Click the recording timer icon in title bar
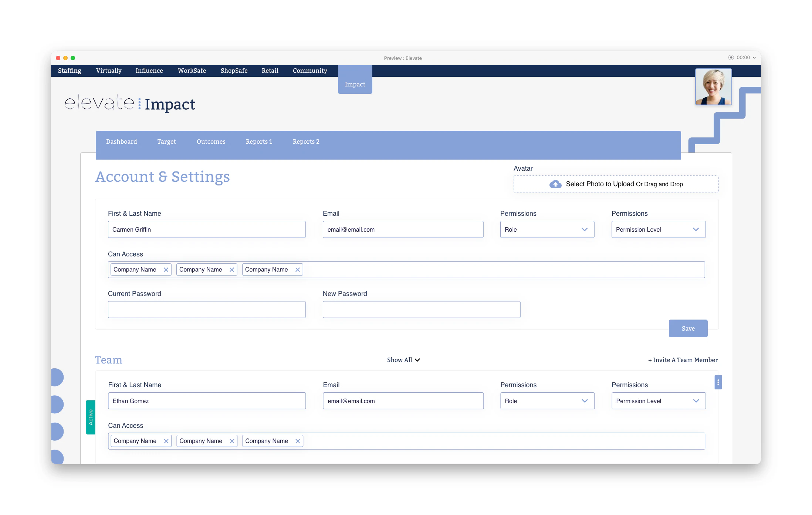 click(731, 57)
